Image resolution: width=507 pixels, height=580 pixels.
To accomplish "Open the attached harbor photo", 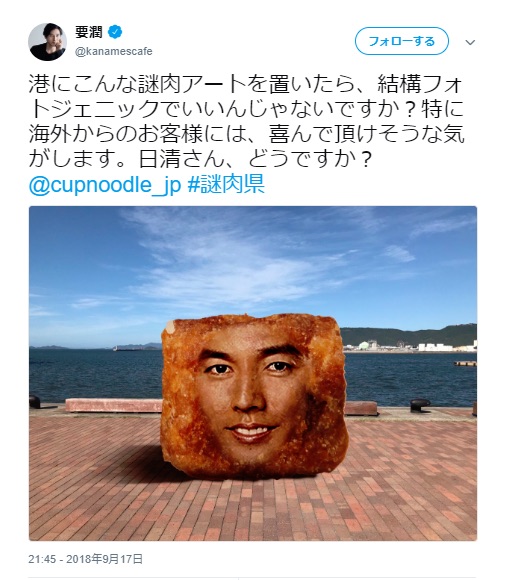I will coord(253,373).
